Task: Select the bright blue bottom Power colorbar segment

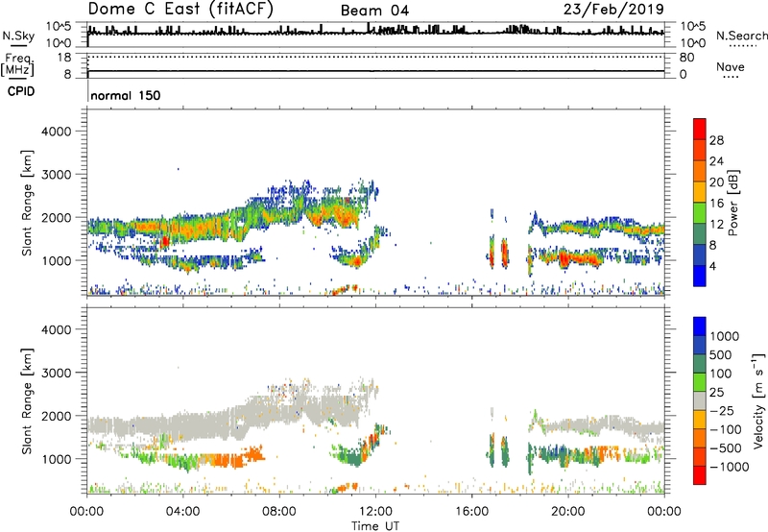Action: pos(700,277)
